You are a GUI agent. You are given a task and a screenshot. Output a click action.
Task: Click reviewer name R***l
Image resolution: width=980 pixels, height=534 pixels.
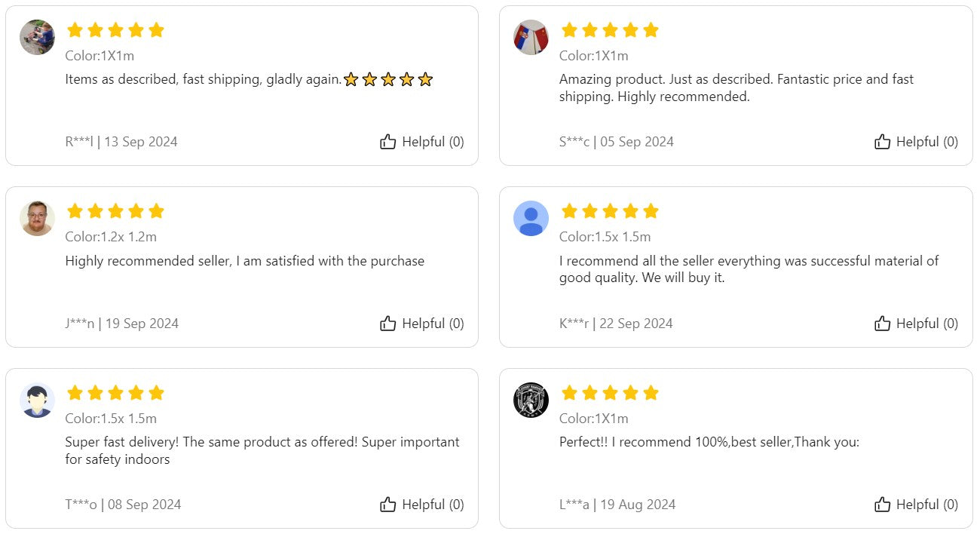pos(79,142)
